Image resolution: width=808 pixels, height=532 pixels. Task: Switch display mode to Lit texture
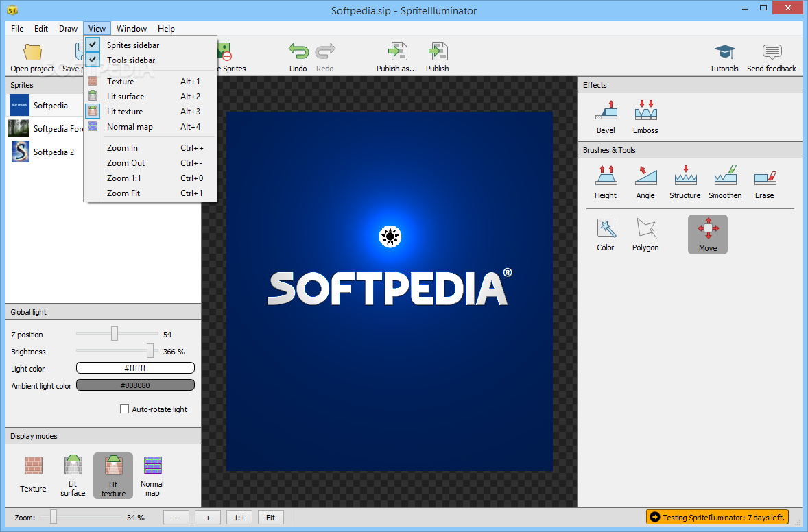(x=113, y=476)
